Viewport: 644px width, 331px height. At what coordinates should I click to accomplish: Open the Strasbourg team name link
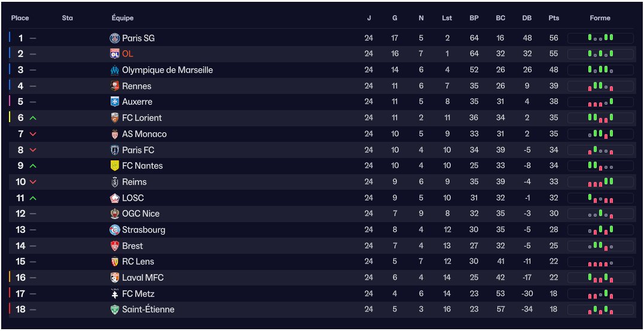click(x=144, y=230)
